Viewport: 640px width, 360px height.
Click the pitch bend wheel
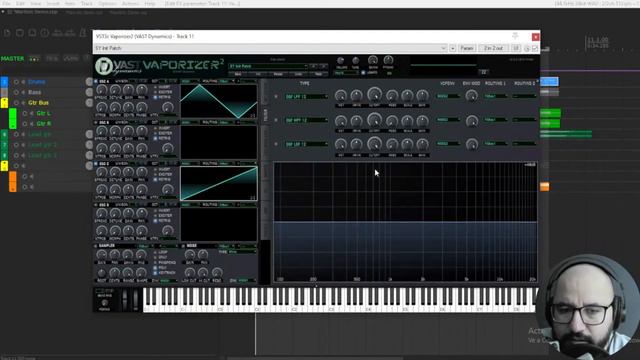(x=125, y=300)
